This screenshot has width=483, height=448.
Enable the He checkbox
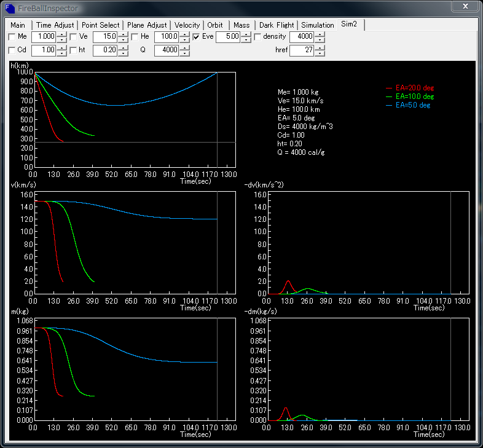click(x=135, y=37)
